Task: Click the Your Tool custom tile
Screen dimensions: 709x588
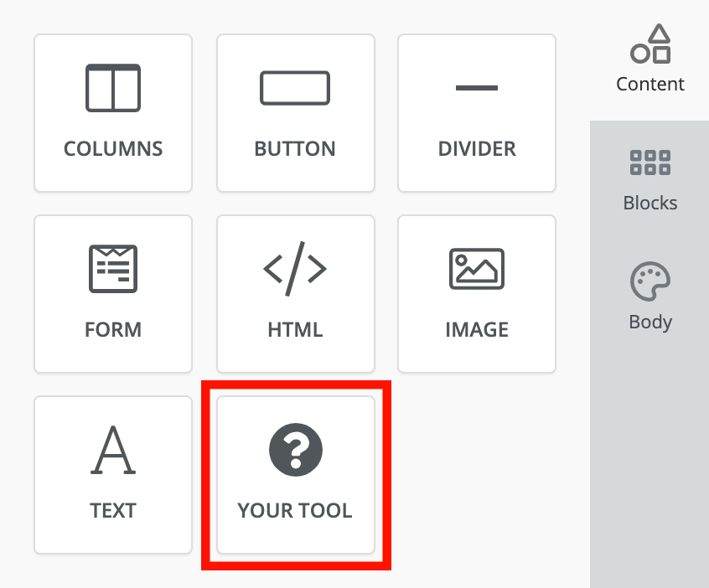Action: (296, 475)
